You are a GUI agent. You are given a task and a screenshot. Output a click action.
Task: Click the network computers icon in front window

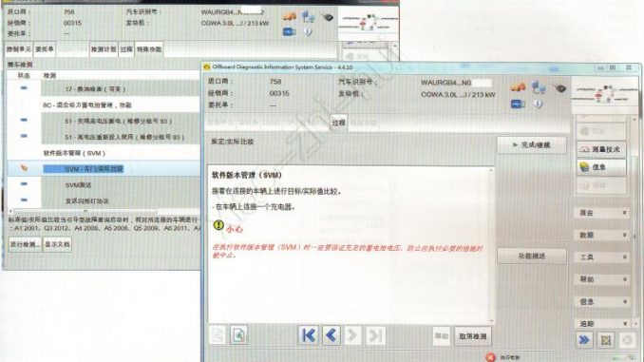pos(538,87)
